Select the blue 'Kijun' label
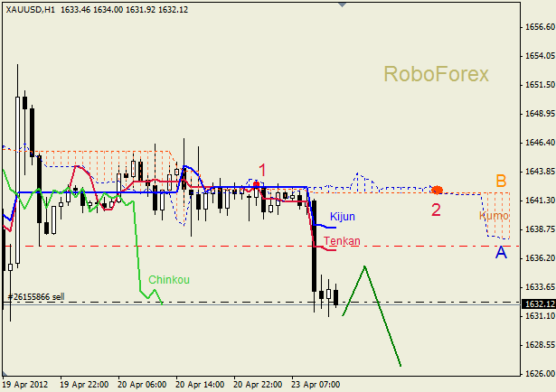 coord(342,217)
